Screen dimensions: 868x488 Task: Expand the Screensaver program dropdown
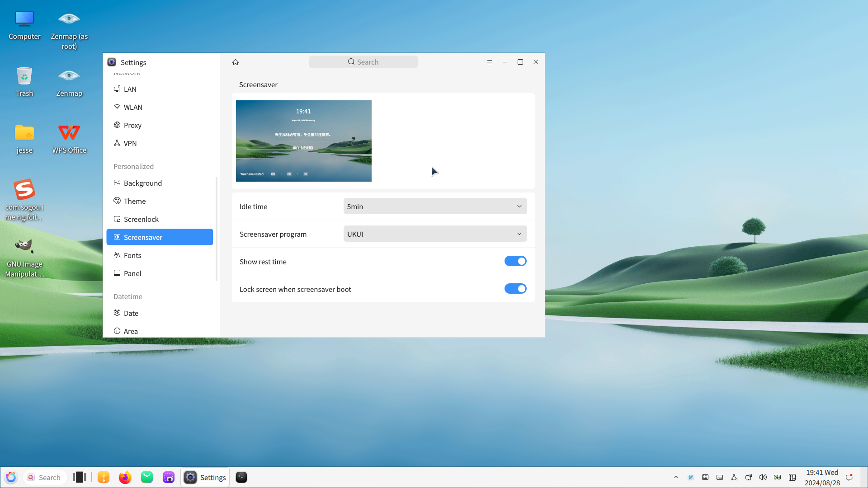click(435, 234)
